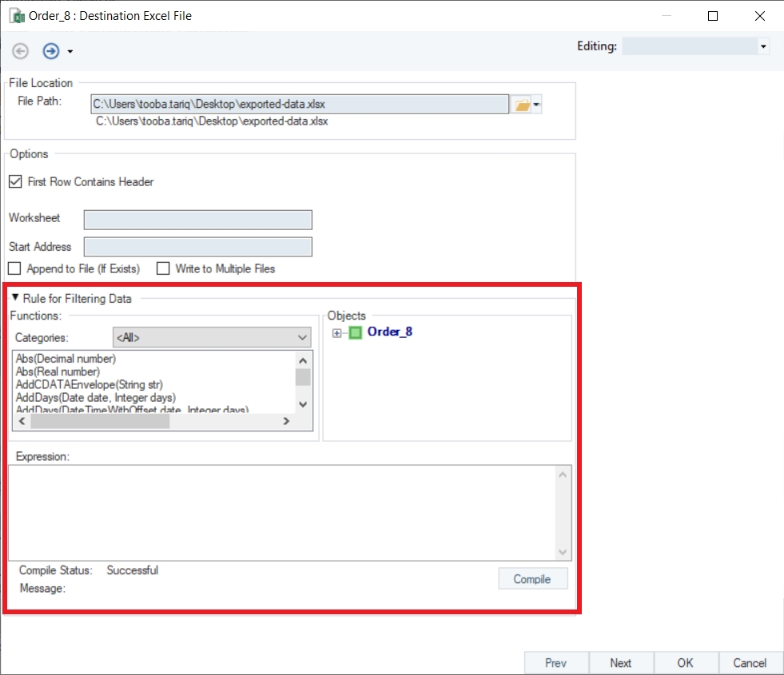Select AddCDATAEnvelope(String str) function

(x=90, y=384)
